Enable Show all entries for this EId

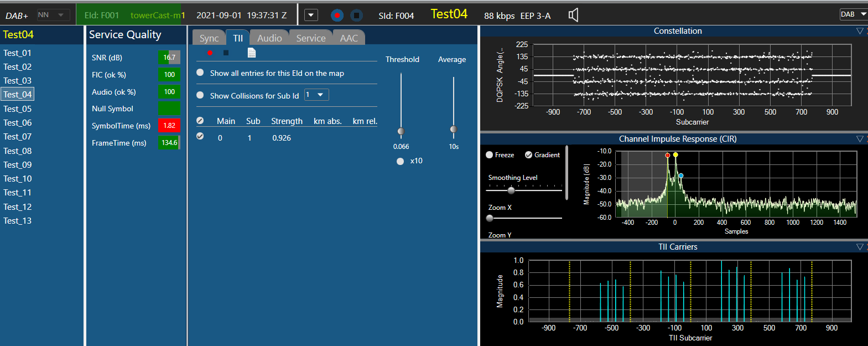[x=200, y=73]
